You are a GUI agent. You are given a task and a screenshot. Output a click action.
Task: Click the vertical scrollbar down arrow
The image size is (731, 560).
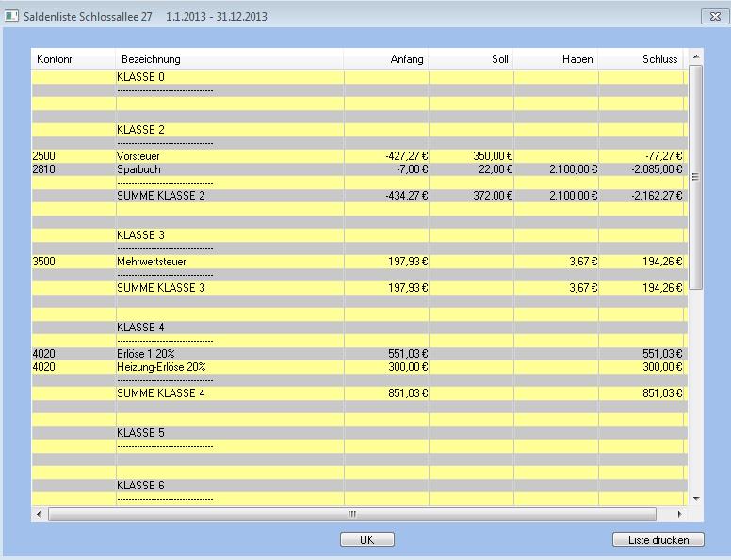(696, 498)
